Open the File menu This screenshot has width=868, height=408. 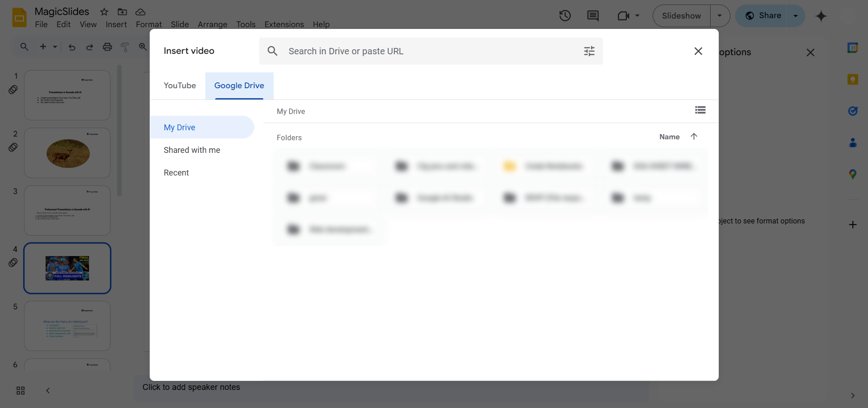click(41, 24)
